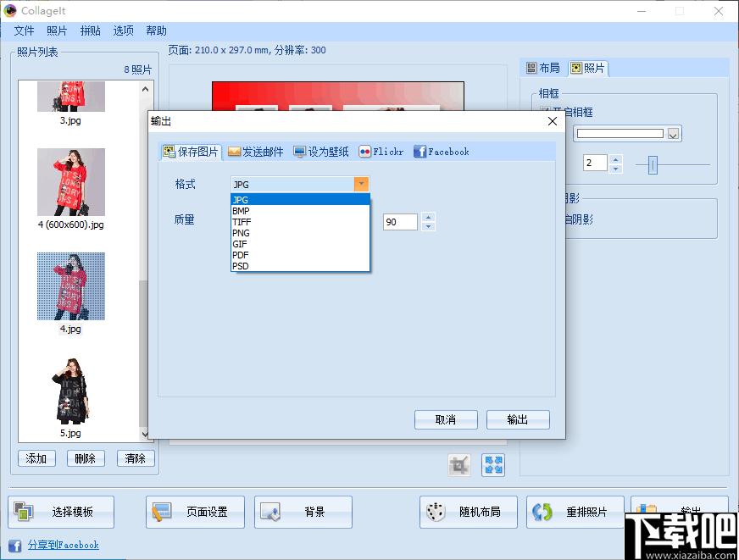Click the frame width slider handle

pyautogui.click(x=653, y=165)
